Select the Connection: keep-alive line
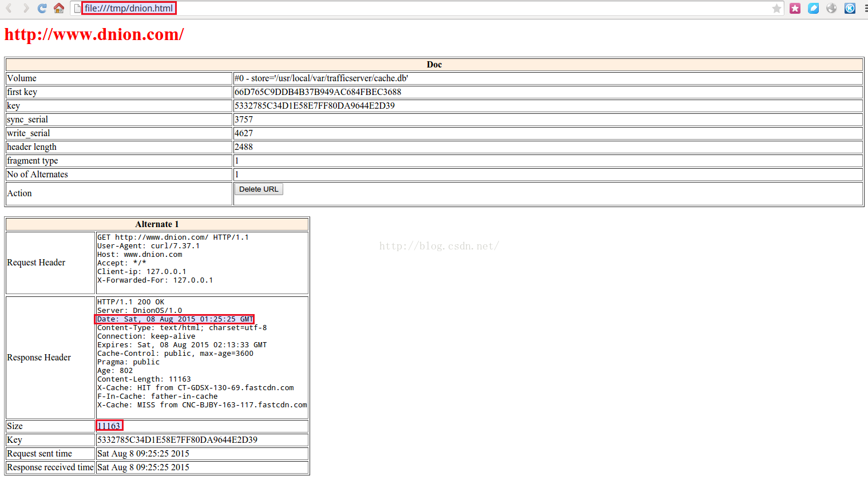This screenshot has width=868, height=480. (x=146, y=336)
